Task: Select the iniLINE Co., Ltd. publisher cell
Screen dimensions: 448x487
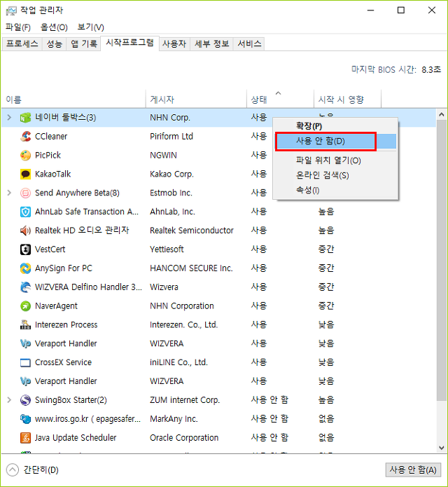Action: pyautogui.click(x=178, y=362)
